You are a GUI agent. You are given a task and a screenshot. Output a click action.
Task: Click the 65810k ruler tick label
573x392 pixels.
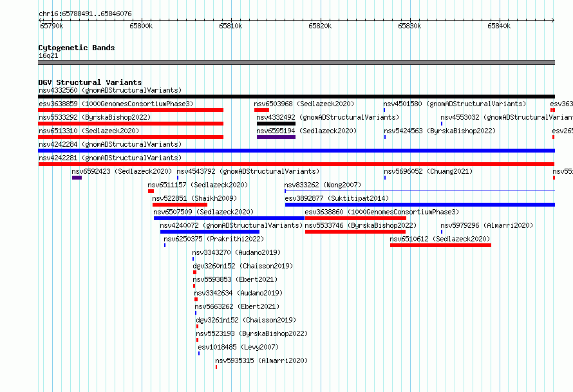click(x=230, y=26)
